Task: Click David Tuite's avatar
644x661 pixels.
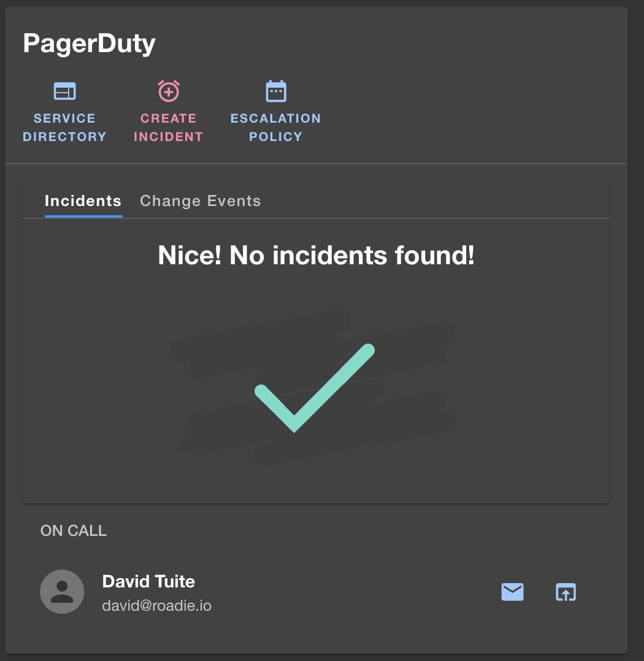Action: pos(62,592)
